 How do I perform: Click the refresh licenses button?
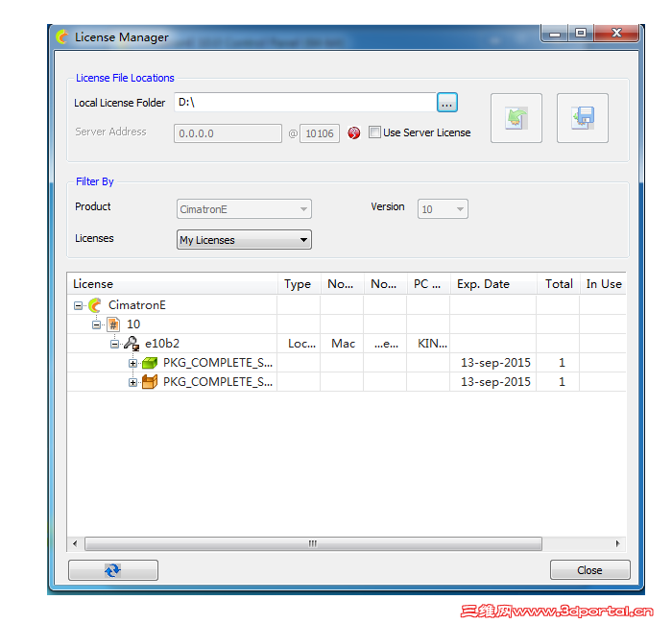[x=113, y=570]
